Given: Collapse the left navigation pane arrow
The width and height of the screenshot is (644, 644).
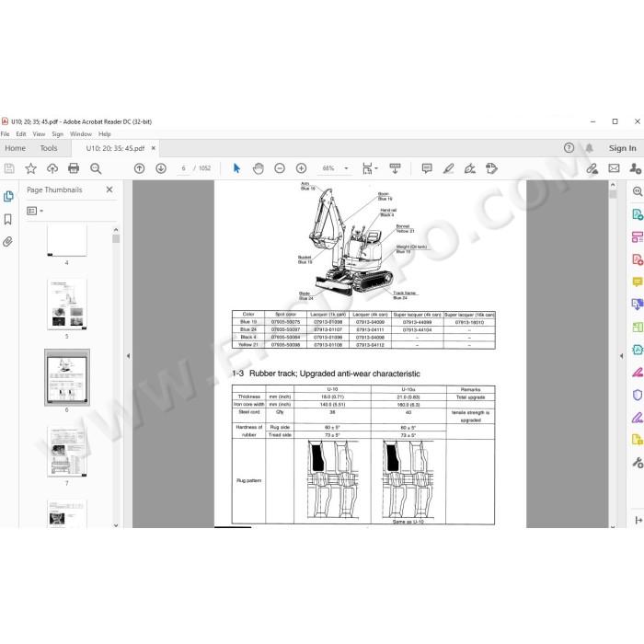Looking at the screenshot, I should (128, 356).
